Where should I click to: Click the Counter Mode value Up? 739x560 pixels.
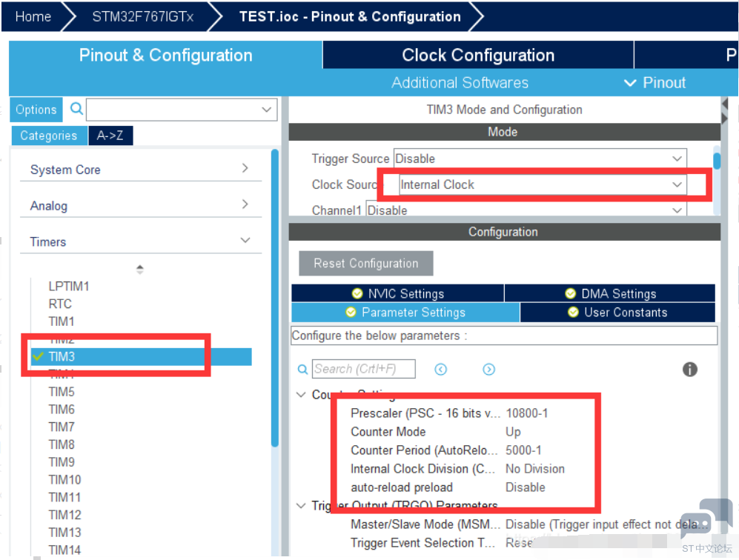(513, 432)
